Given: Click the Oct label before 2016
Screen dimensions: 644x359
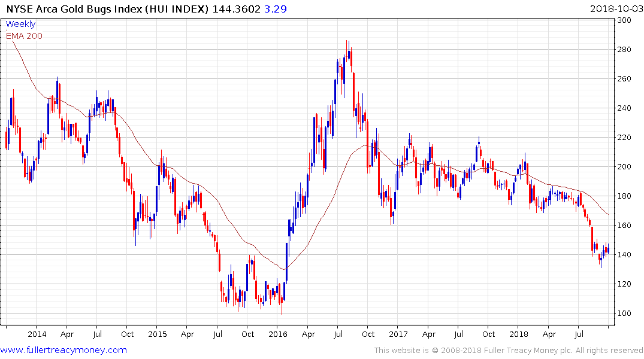Looking at the screenshot, I should pyautogui.click(x=247, y=334).
